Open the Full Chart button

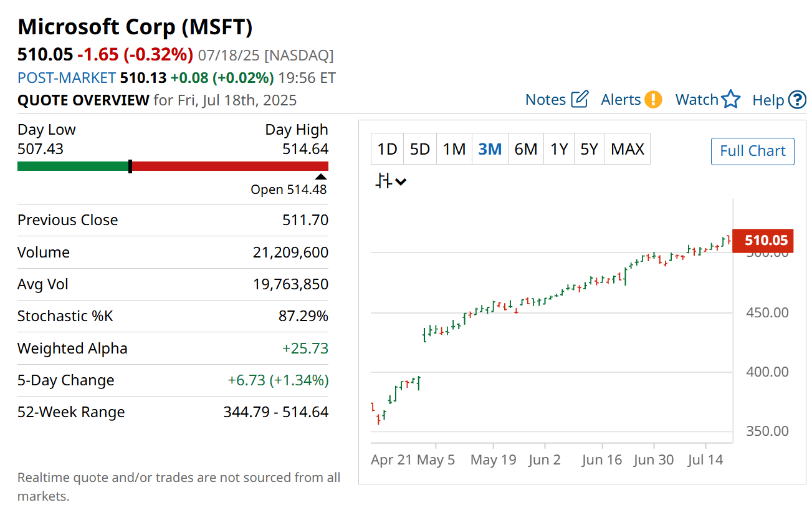[x=753, y=151]
